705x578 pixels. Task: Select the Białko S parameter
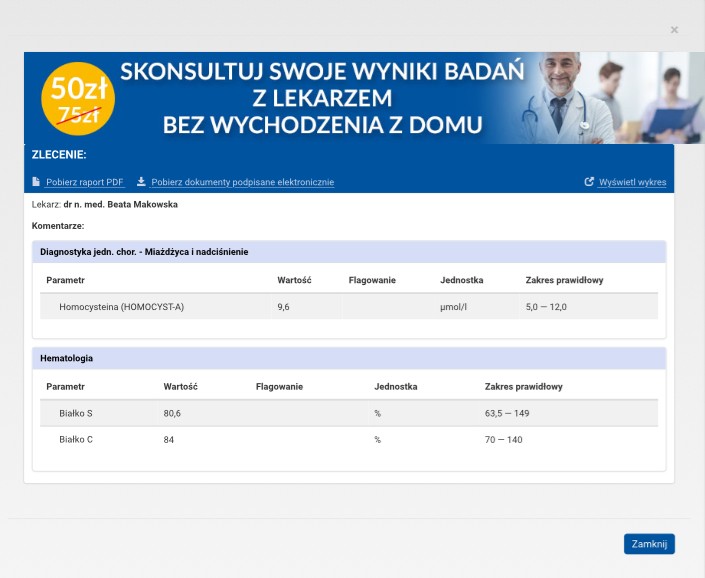(x=76, y=413)
